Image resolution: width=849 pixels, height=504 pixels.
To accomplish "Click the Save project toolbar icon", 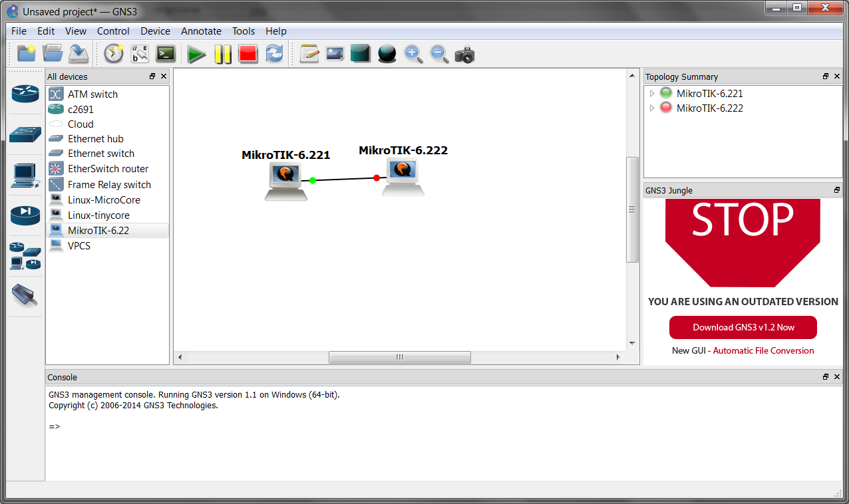I will click(79, 54).
